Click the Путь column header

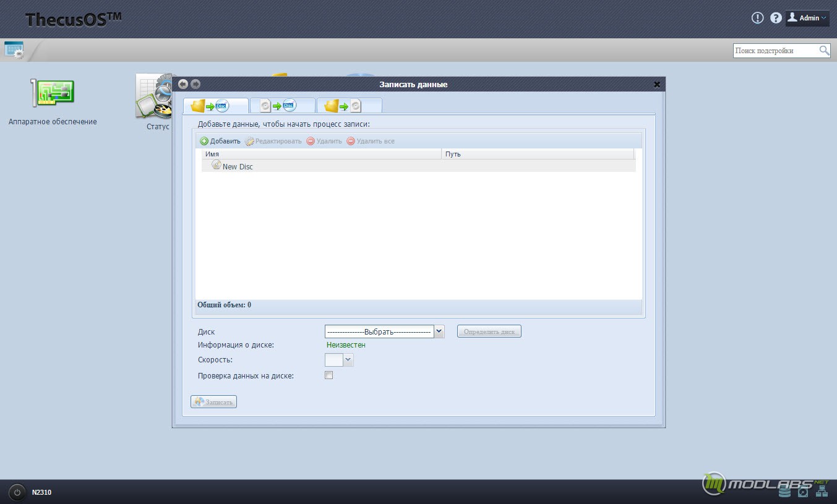tap(538, 154)
